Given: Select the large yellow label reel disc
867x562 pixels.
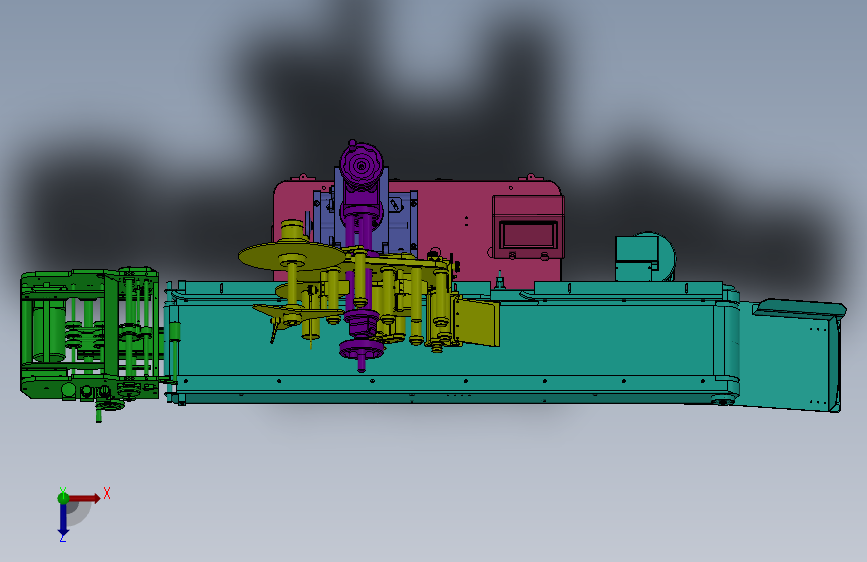Looking at the screenshot, I should point(291,256).
